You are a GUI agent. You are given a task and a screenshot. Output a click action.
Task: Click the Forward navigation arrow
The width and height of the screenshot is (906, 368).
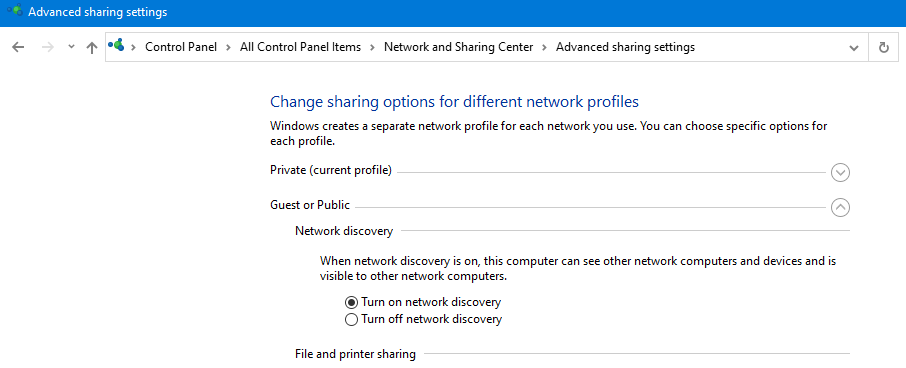tap(48, 47)
